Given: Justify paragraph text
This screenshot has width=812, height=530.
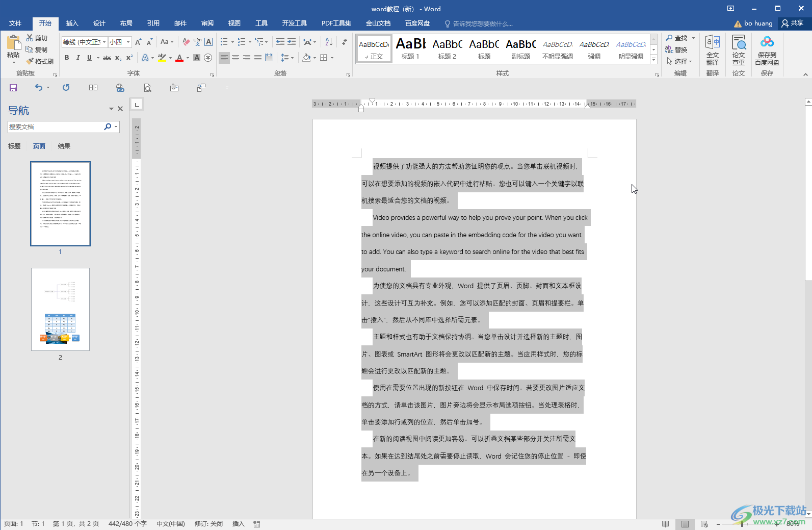Looking at the screenshot, I should click(x=258, y=58).
